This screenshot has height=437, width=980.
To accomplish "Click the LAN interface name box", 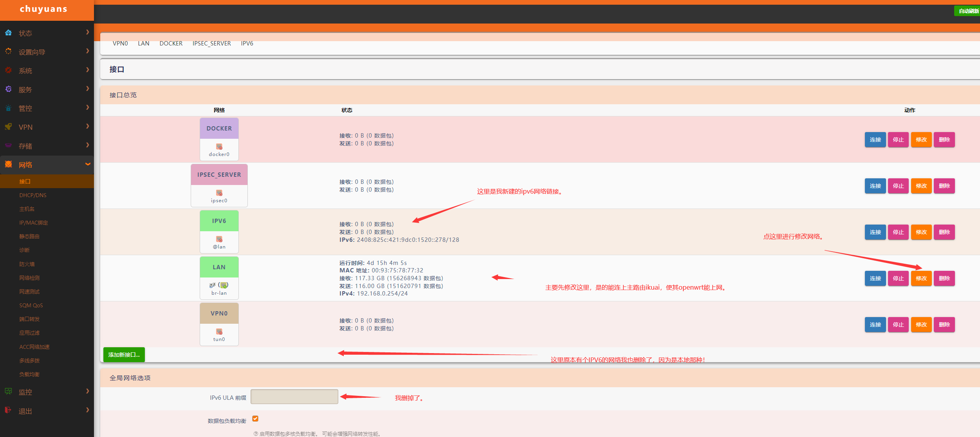I will click(x=219, y=267).
